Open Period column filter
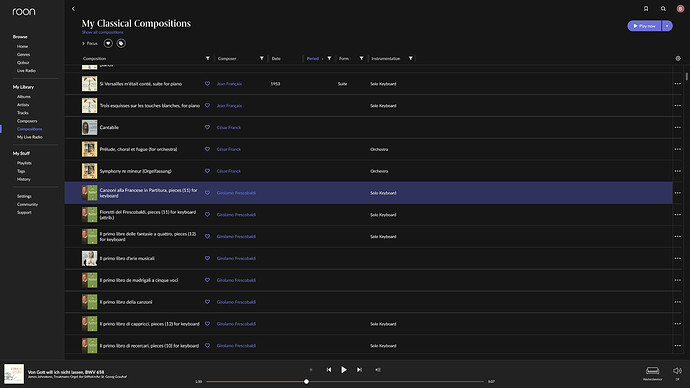 329,58
